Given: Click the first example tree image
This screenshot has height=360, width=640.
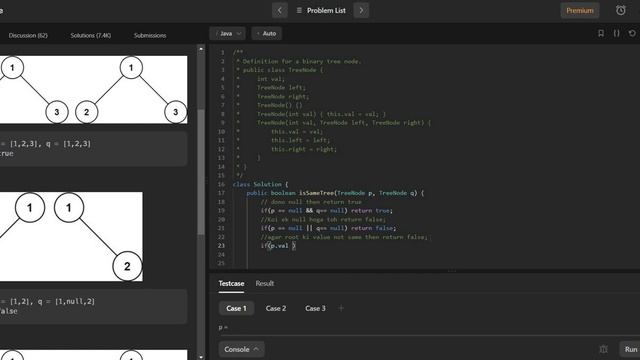Looking at the screenshot, I should click(93, 90).
